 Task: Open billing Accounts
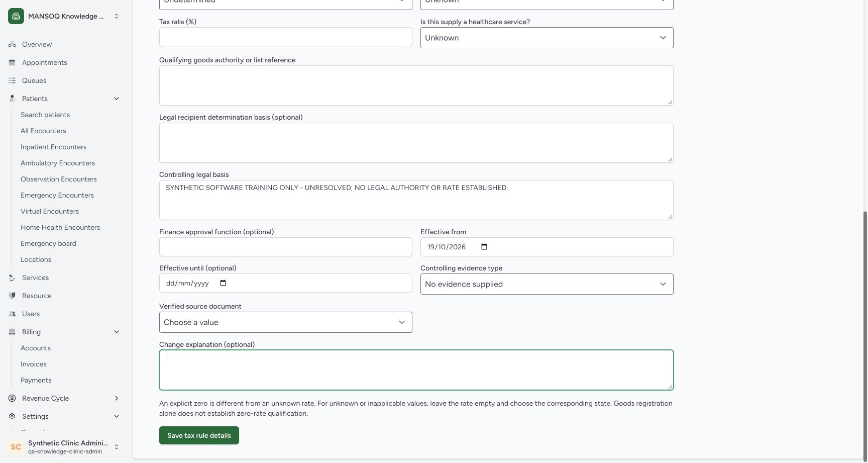36,348
